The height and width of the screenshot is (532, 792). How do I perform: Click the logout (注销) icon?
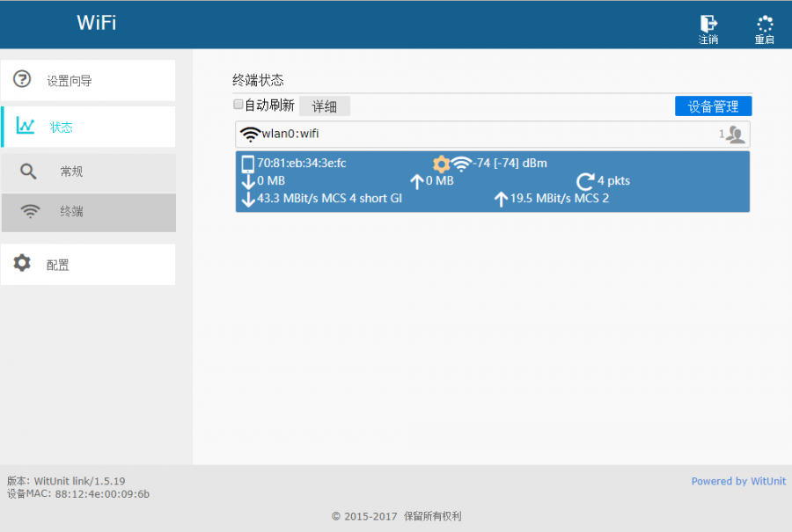(x=708, y=24)
